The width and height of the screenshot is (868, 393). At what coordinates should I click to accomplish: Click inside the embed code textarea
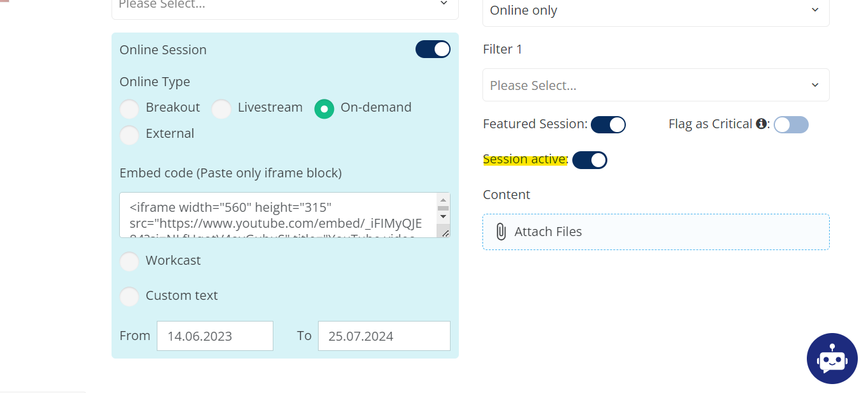(x=278, y=215)
